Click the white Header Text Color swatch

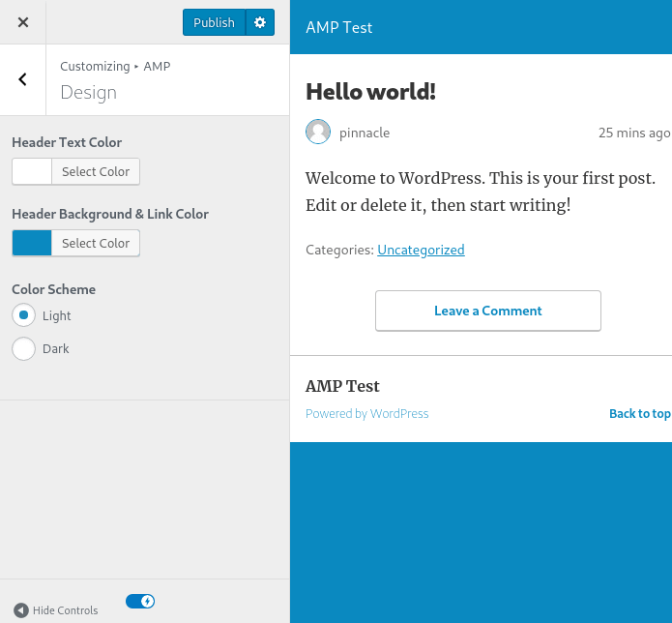32,171
